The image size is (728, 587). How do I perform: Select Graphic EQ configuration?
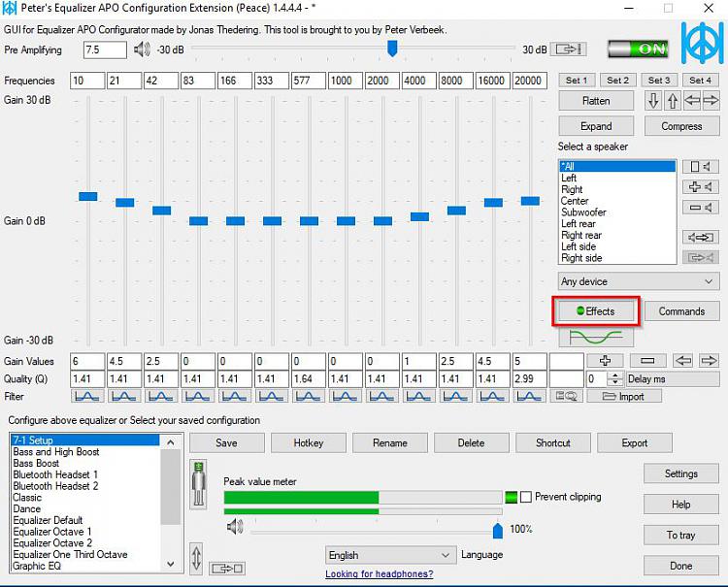(85, 566)
